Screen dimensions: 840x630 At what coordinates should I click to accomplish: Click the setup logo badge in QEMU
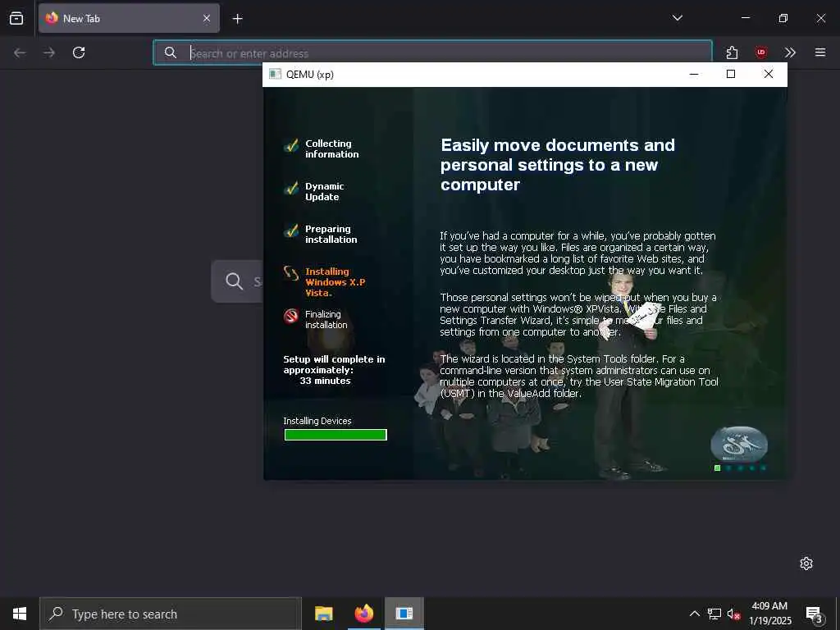739,444
